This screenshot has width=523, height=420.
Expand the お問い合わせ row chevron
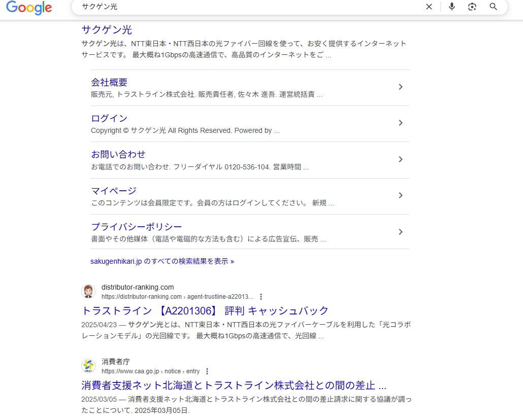coord(401,159)
